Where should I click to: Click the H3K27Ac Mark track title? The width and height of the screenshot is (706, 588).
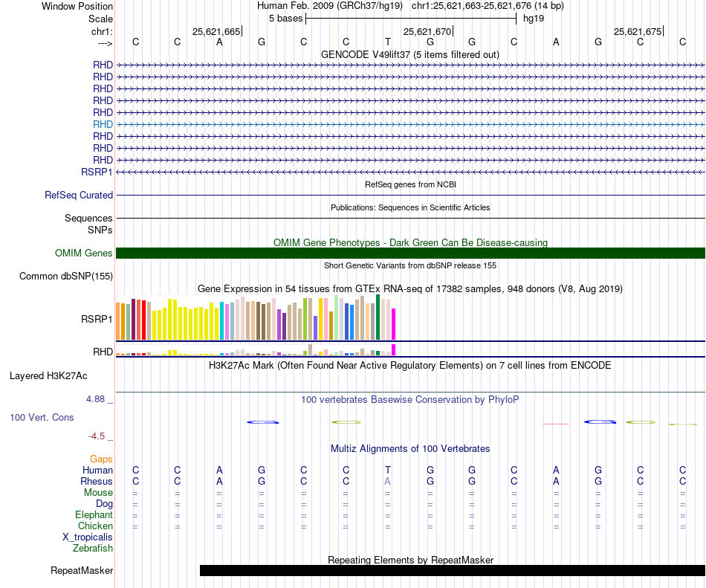pyautogui.click(x=410, y=366)
